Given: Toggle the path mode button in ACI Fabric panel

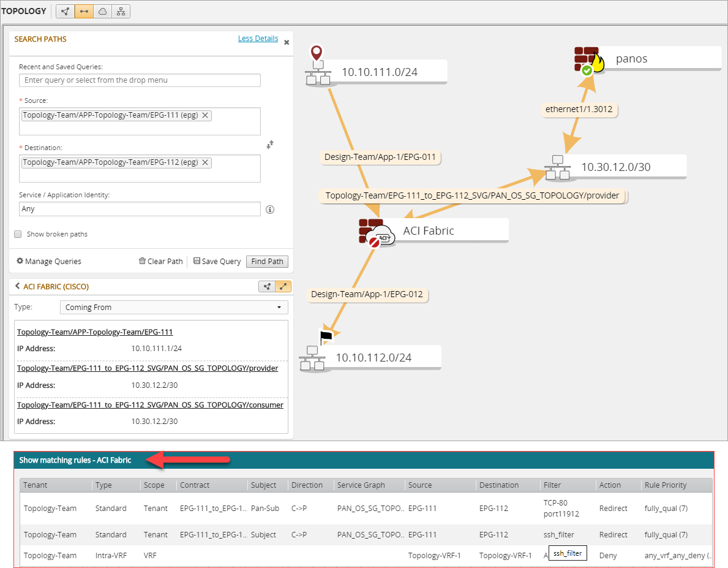Looking at the screenshot, I should click(283, 286).
